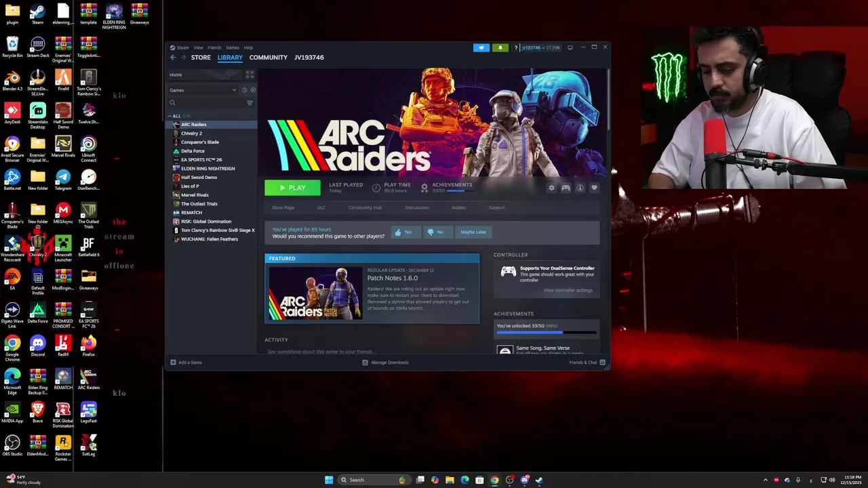This screenshot has width=868, height=488.
Task: Open the Steam help question mark icon
Action: [x=515, y=47]
